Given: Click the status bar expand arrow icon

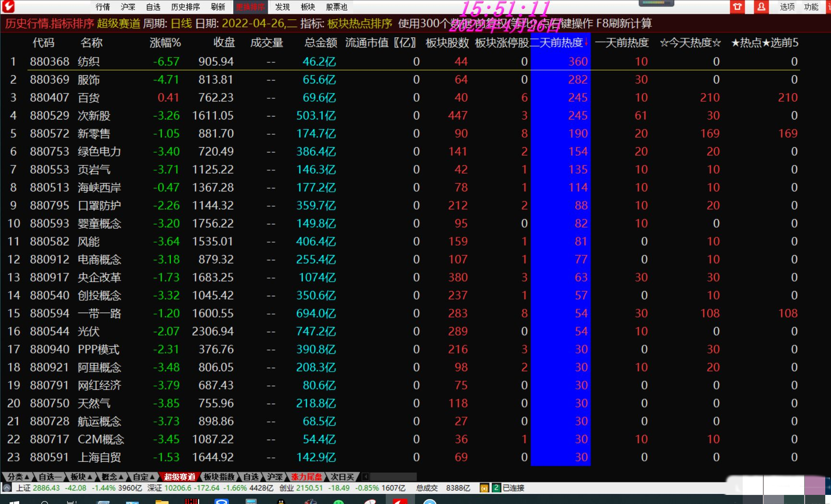Looking at the screenshot, I should tap(7, 488).
